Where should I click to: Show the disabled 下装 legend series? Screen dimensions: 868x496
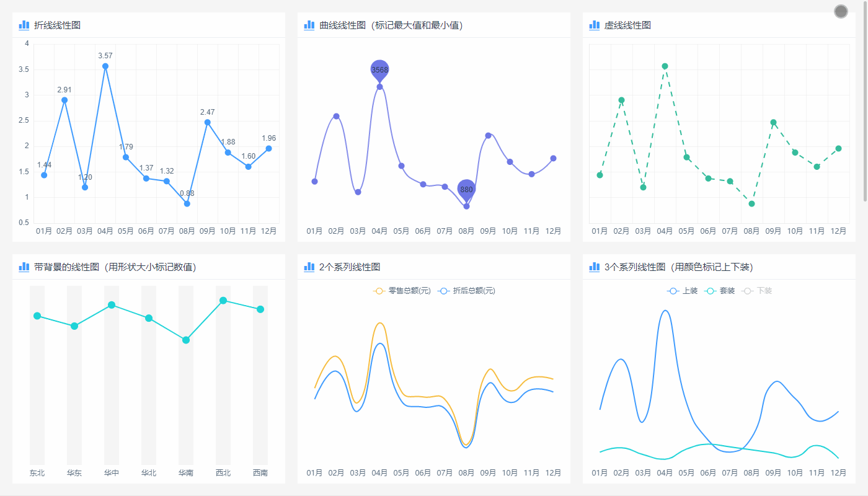pos(757,291)
